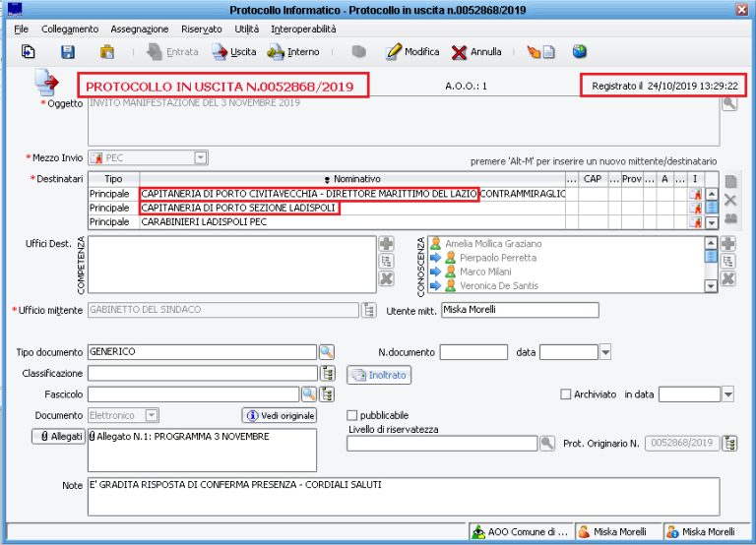Click Conoscenza list scroll down arrow
756x545 pixels.
(711, 286)
